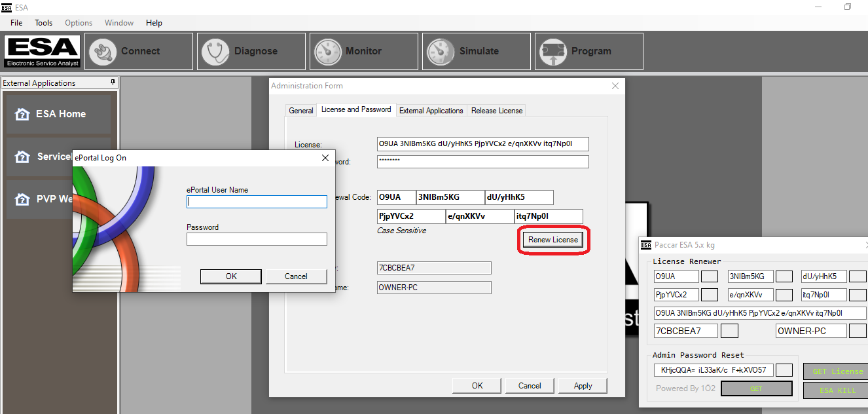Screen dimensions: 868x414
Task: Click small blank button beside Paccar 7CBCBEA7 field
Action: [729, 331]
